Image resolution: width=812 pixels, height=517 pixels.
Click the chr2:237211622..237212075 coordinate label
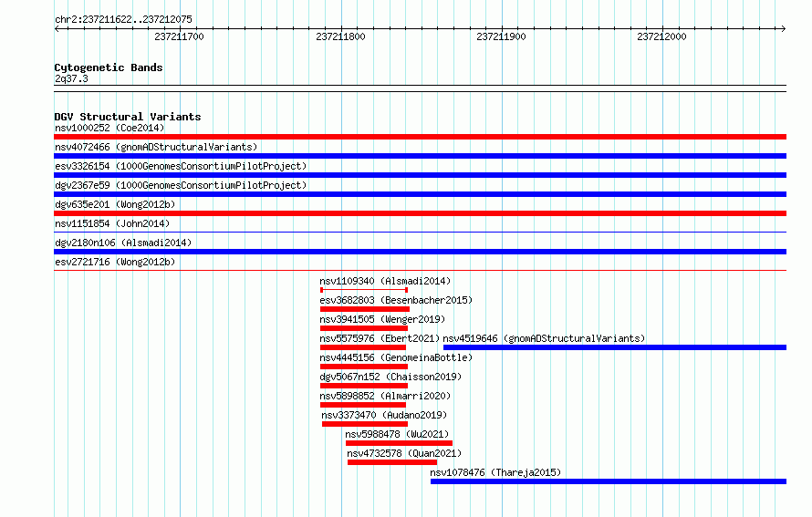123,19
